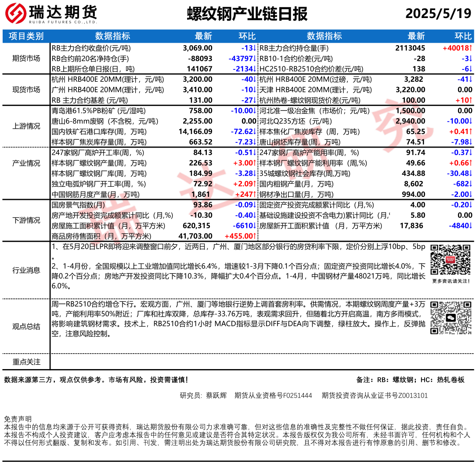Click the 国房景气指数 value 93.86
The width and height of the screenshot is (476, 464).
[203, 205]
